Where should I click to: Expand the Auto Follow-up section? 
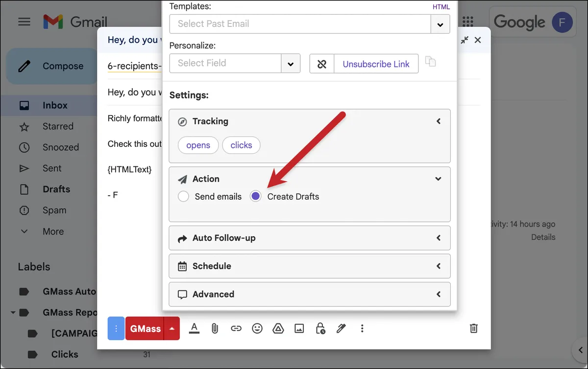coord(310,238)
